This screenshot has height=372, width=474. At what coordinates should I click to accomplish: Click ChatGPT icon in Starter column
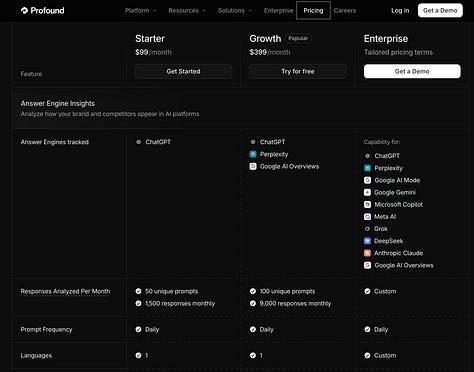(138, 142)
